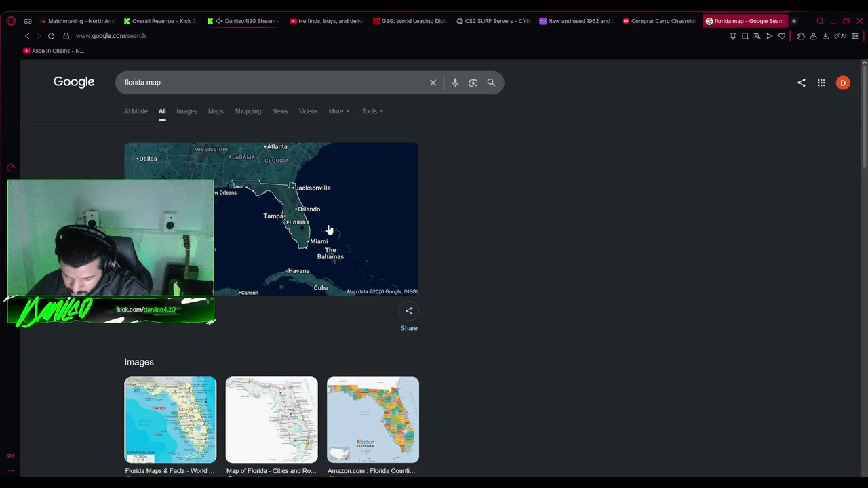Expand the More search filters dropdown
Screen dimensions: 868x488
click(339, 111)
